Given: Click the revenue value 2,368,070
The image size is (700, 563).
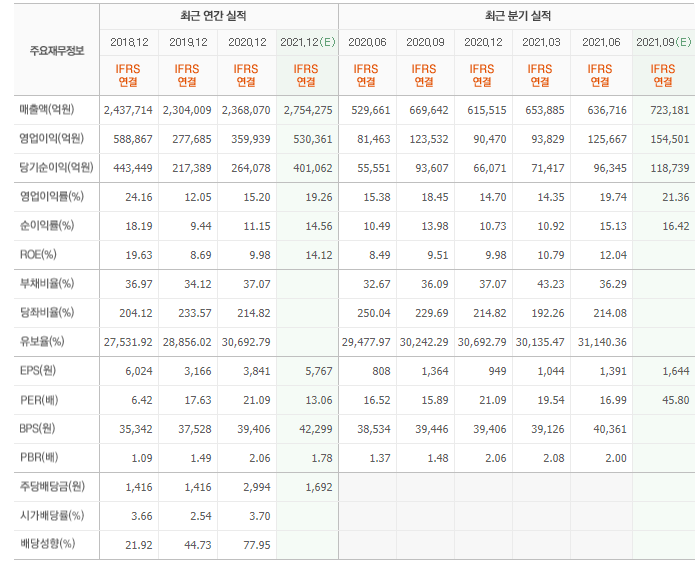Looking at the screenshot, I should pyautogui.click(x=246, y=110).
